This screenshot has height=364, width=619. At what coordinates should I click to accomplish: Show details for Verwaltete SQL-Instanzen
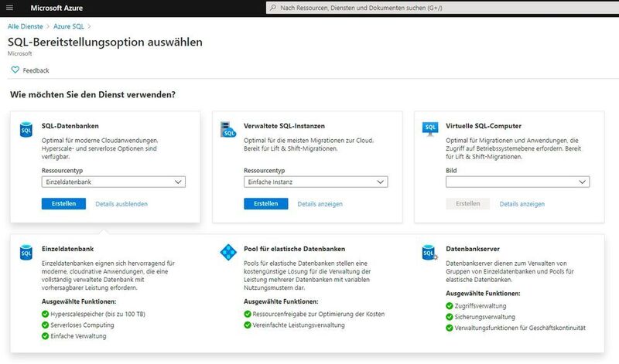tap(320, 204)
